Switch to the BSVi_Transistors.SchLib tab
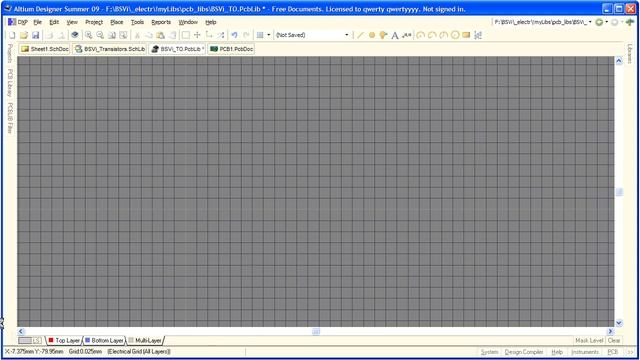 [110, 49]
